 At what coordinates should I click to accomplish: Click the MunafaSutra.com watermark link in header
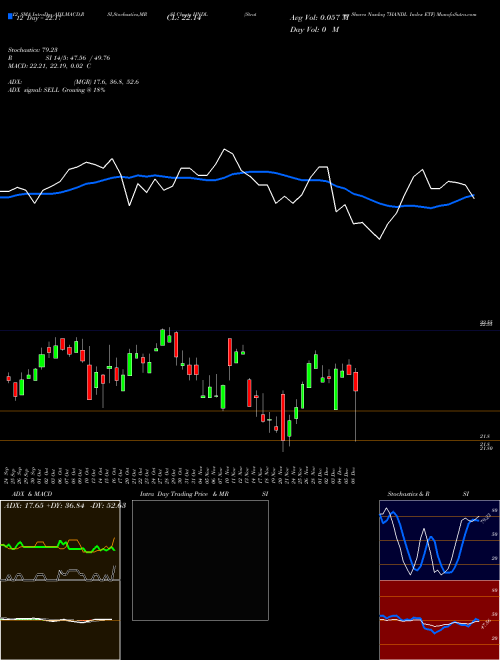pyautogui.click(x=457, y=14)
